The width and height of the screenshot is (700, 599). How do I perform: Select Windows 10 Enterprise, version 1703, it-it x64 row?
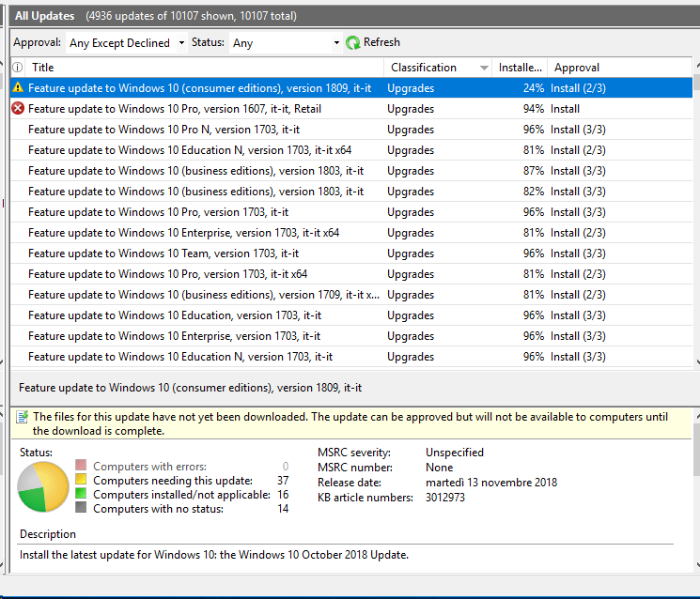click(351, 233)
